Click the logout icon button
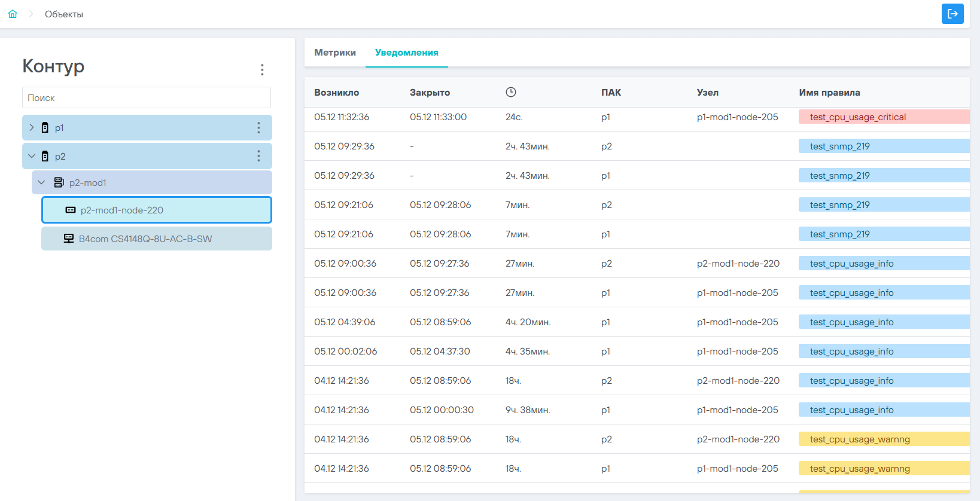This screenshot has width=980, height=501. point(952,14)
